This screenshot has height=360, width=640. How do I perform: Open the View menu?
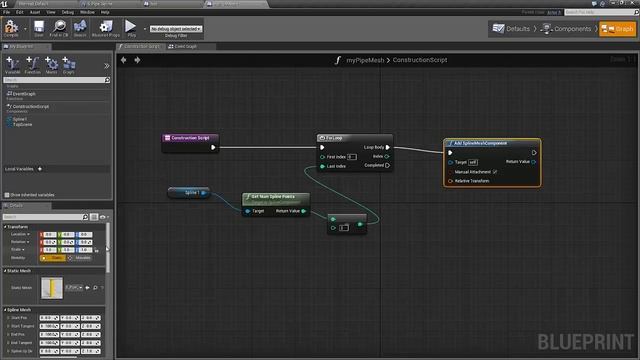[51, 12]
